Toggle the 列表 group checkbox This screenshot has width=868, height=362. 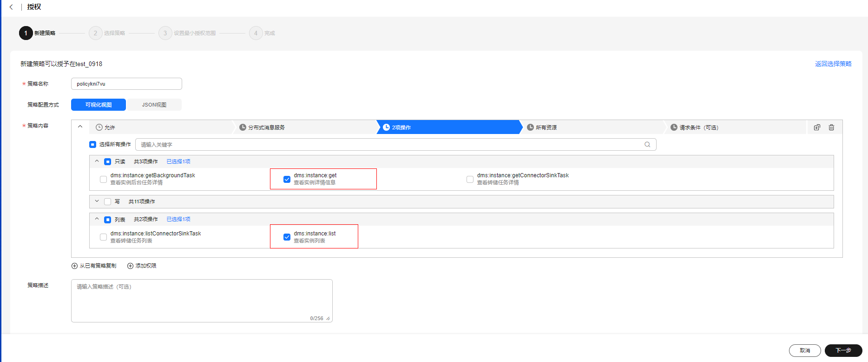107,220
